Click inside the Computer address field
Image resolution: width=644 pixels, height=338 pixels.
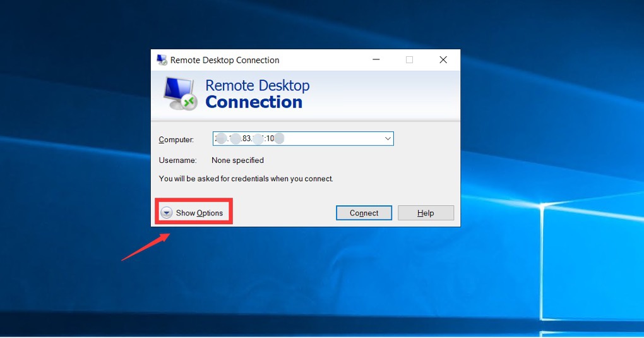[297, 139]
